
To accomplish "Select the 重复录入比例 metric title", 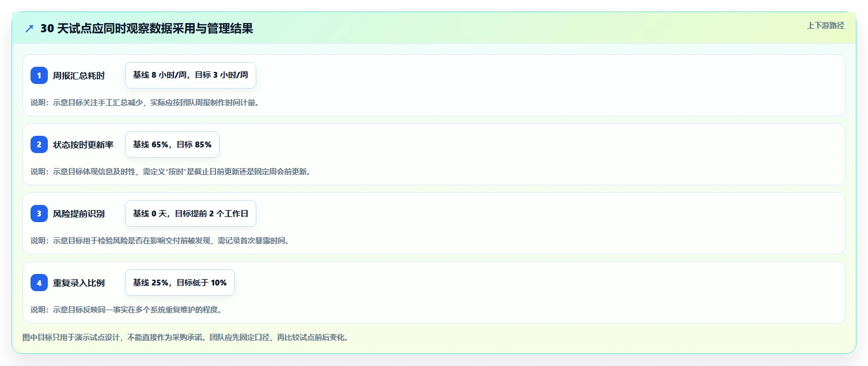I will pyautogui.click(x=79, y=283).
